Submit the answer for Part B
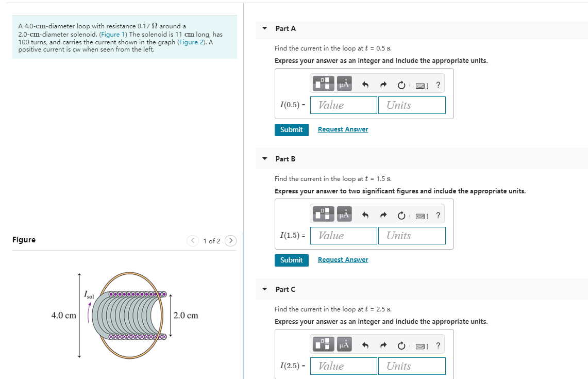Viewport: 588px width, 379px height. (291, 260)
